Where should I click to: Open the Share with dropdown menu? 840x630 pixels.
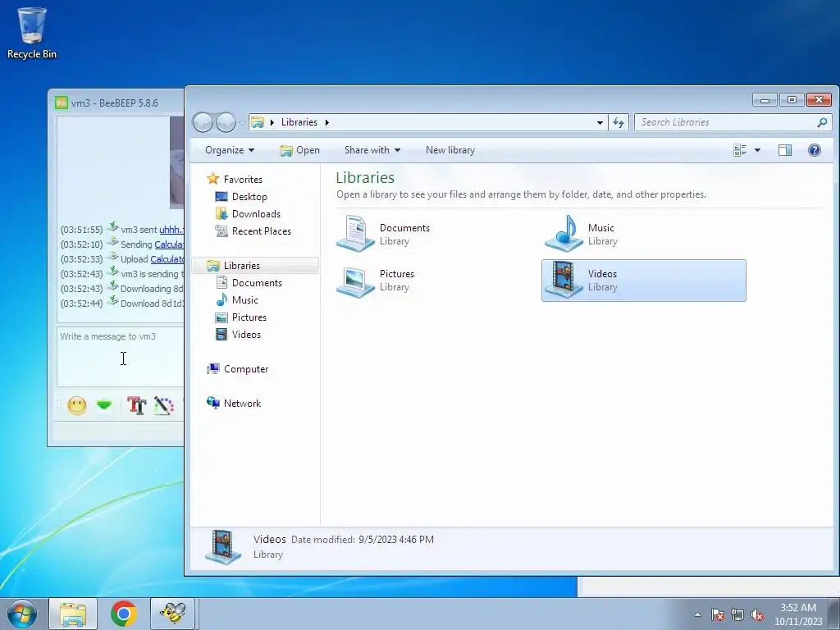[372, 150]
